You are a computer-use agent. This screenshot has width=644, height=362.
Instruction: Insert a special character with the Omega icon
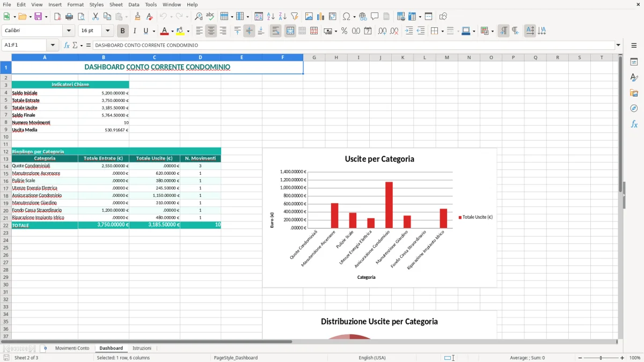[x=346, y=17]
